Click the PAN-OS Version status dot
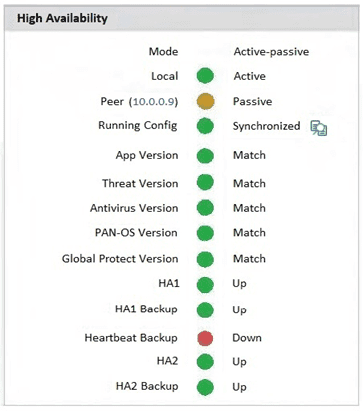This screenshot has width=363, height=412. pos(205,233)
